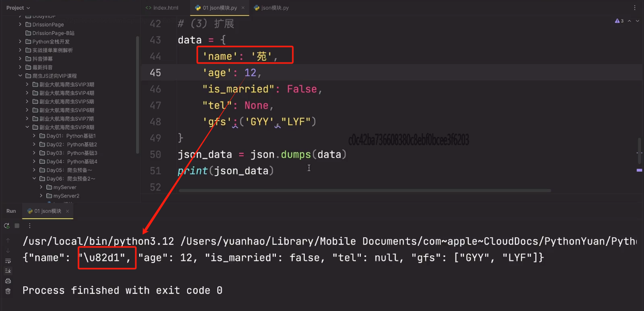Close the 01 json模块 run tab
This screenshot has width=644, height=311.
pos(67,211)
